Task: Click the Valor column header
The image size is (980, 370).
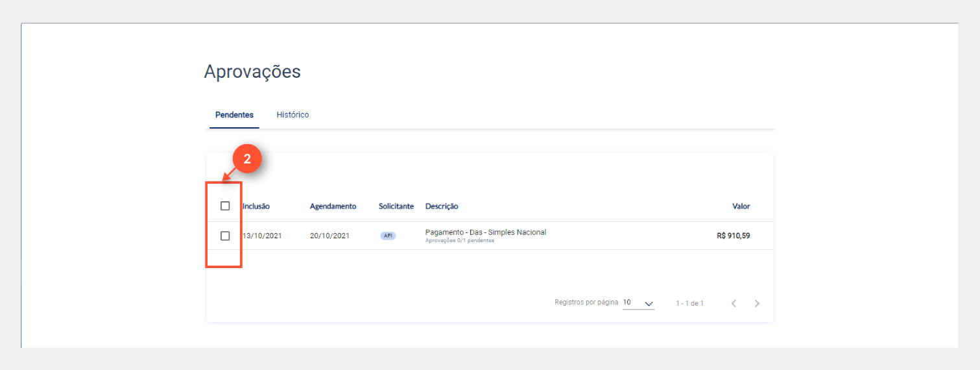Action: pyautogui.click(x=741, y=206)
